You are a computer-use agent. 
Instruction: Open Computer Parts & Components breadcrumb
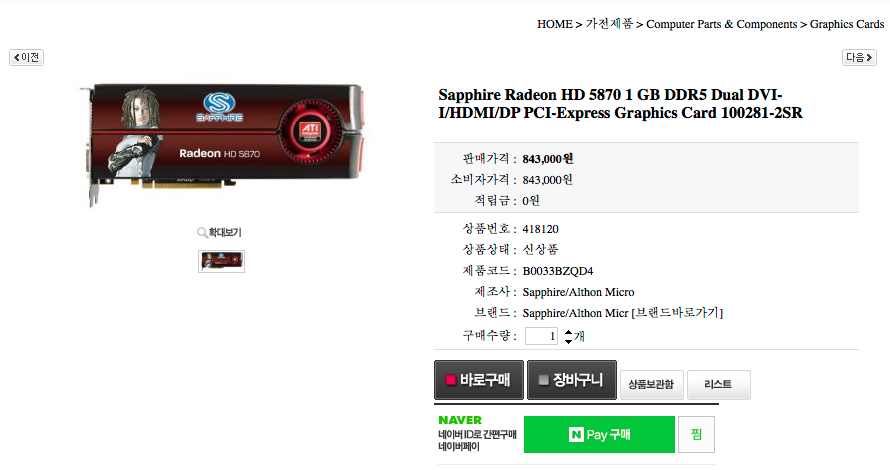click(x=721, y=24)
